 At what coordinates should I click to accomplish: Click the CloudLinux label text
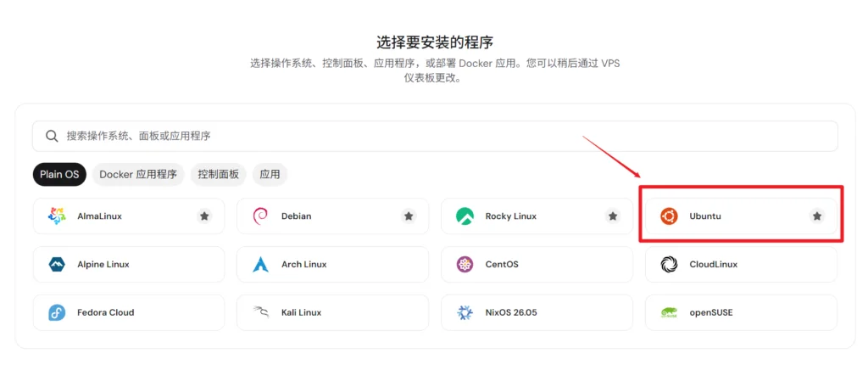click(x=714, y=264)
